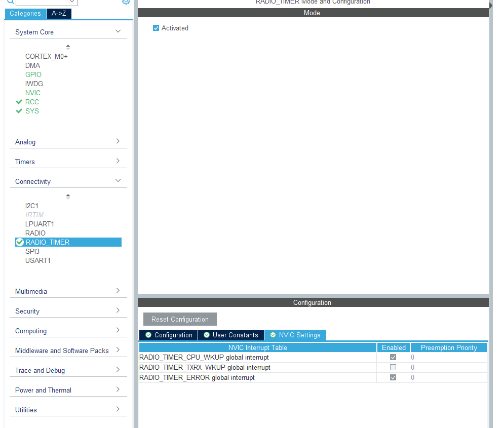
Task: Open the settings gear icon
Action: tap(126, 3)
